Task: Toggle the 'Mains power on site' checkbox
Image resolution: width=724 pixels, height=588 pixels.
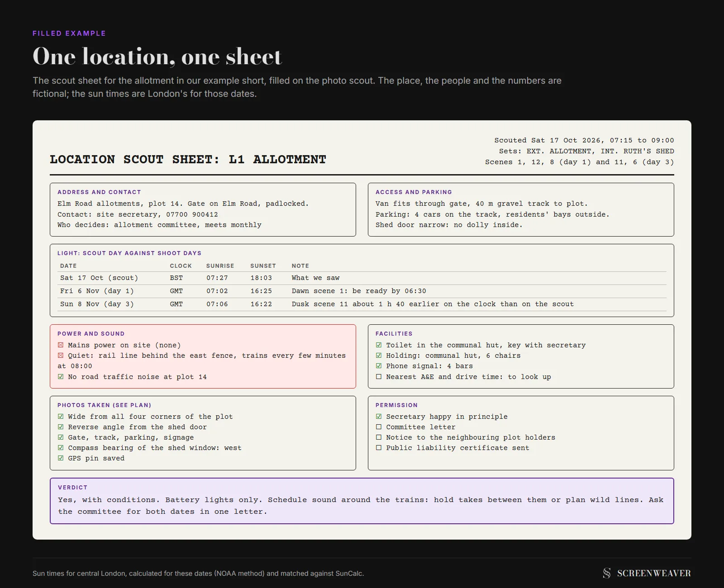Action: [61, 345]
